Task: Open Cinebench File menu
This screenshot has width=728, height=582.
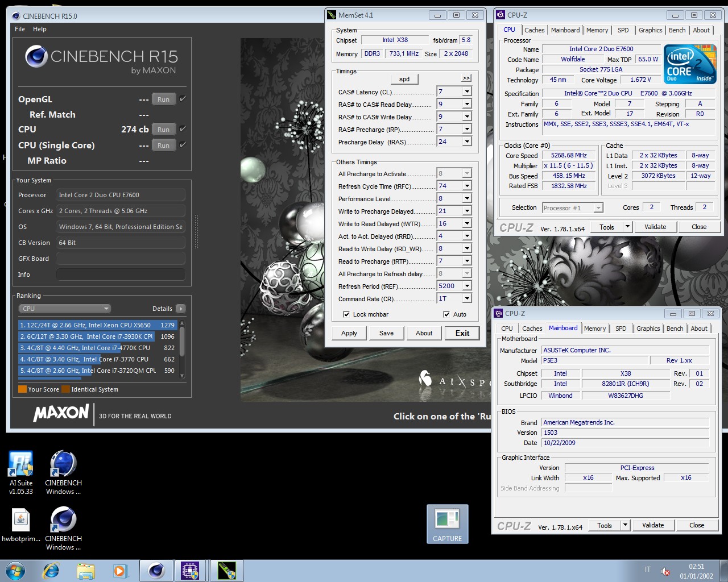Action: pos(20,29)
